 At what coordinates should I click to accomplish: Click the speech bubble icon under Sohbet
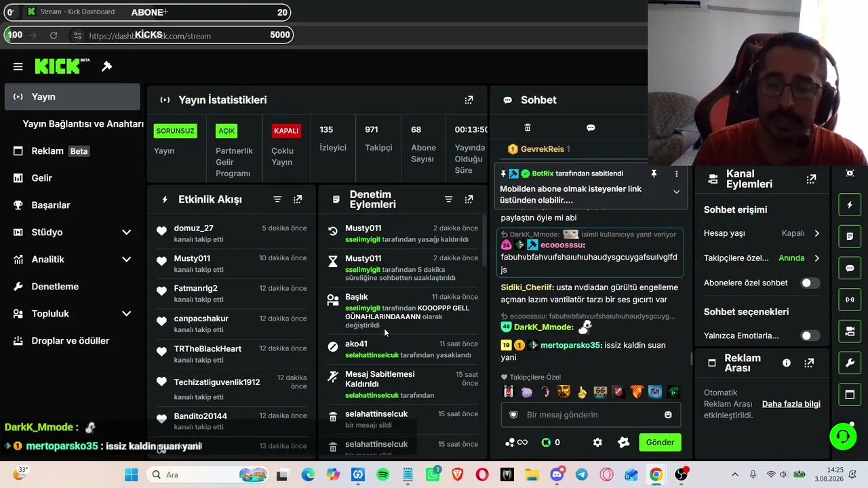point(591,127)
